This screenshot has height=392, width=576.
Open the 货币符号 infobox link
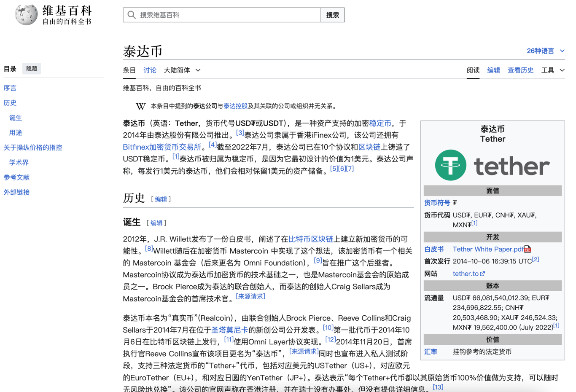[x=437, y=203]
